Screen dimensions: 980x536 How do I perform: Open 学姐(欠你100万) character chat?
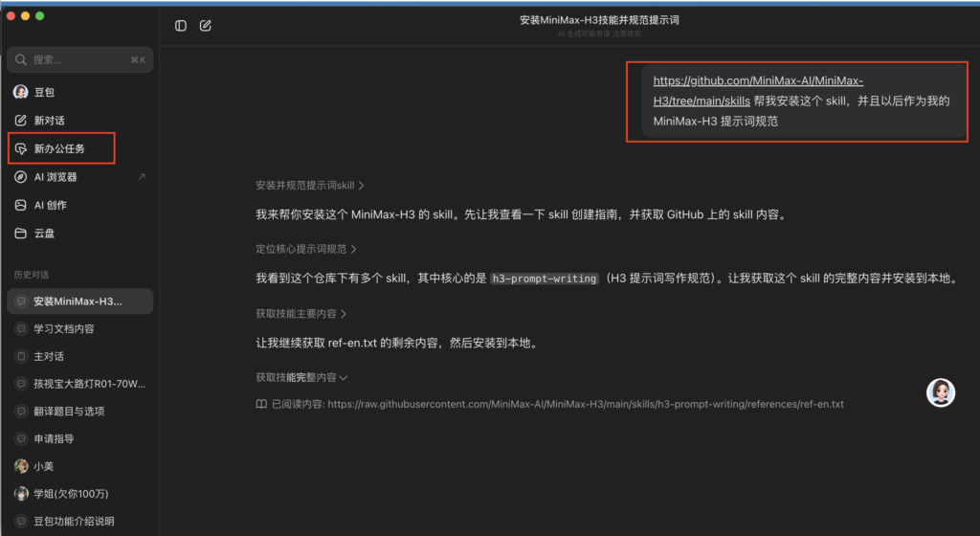click(x=80, y=494)
